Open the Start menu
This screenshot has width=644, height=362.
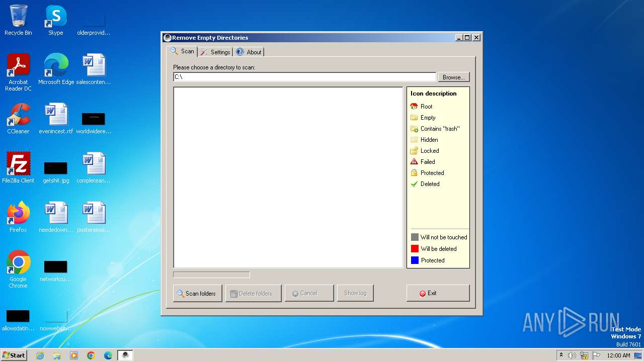tap(14, 355)
